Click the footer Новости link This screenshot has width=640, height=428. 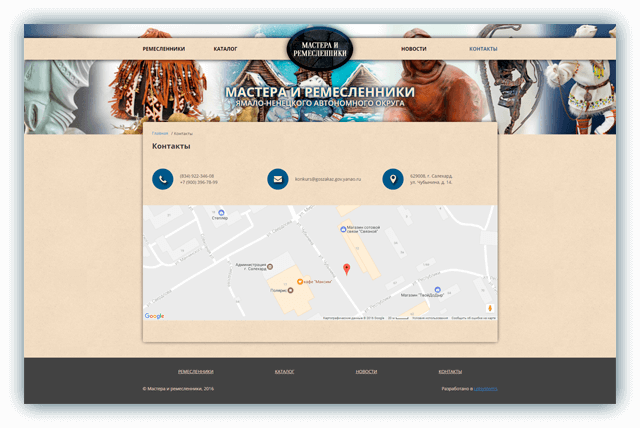pos(366,372)
